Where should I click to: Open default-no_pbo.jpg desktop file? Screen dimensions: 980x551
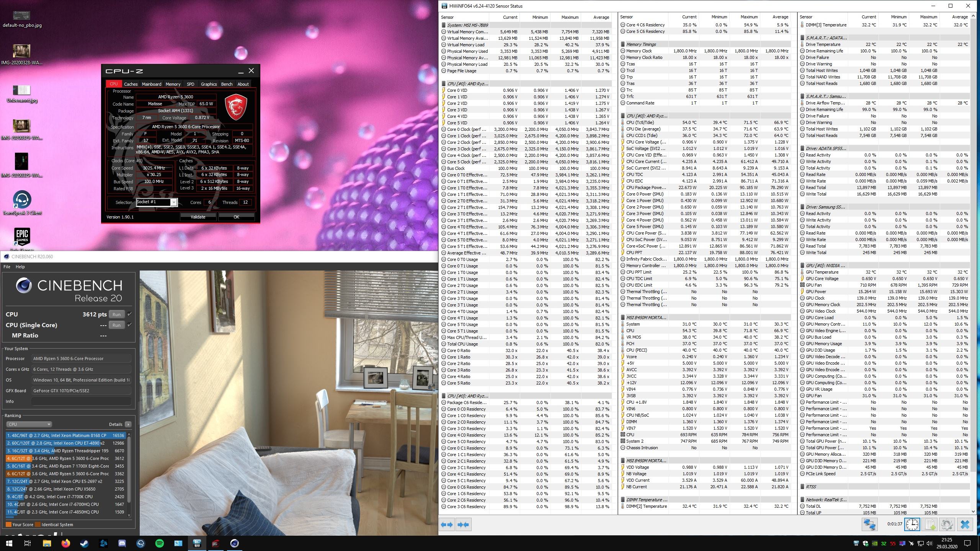pos(22,19)
